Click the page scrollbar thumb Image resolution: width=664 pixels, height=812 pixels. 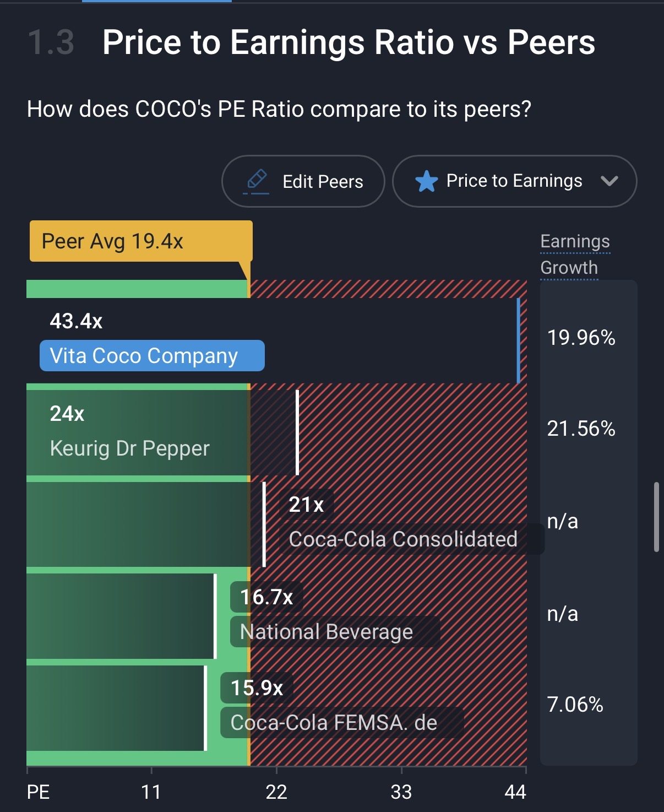[656, 516]
